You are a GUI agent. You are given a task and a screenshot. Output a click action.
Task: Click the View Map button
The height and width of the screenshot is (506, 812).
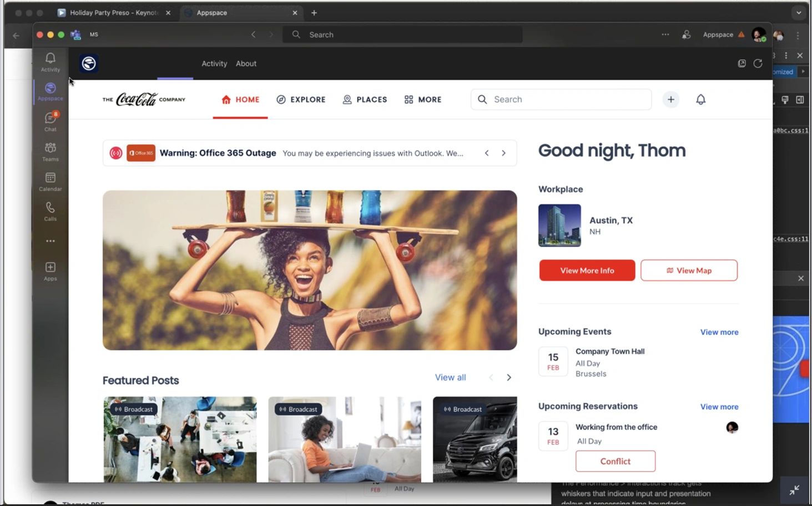tap(689, 270)
